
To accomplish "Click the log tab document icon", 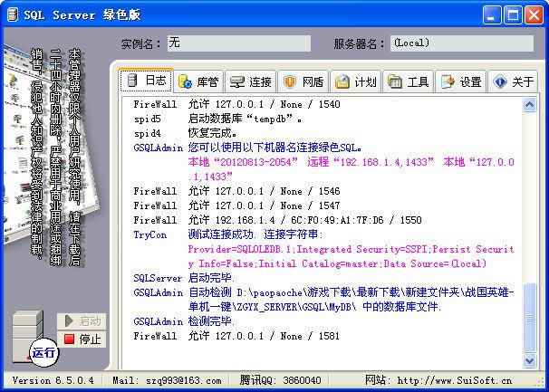I will pos(133,81).
